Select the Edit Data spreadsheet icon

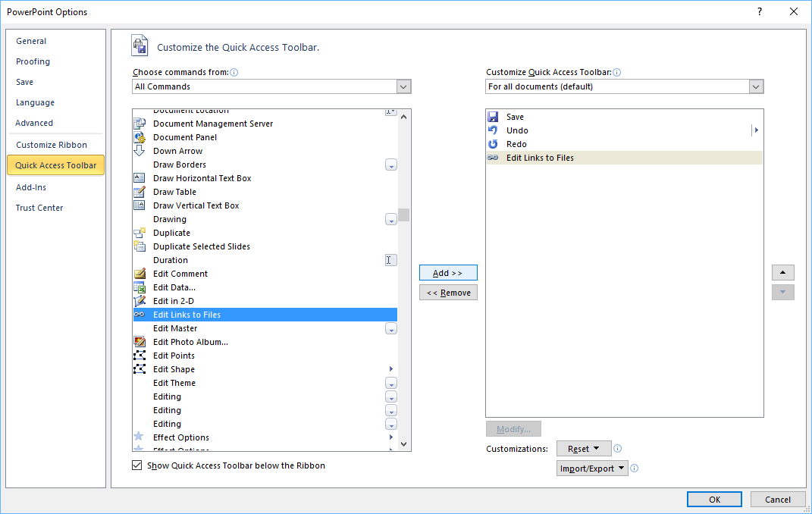140,287
